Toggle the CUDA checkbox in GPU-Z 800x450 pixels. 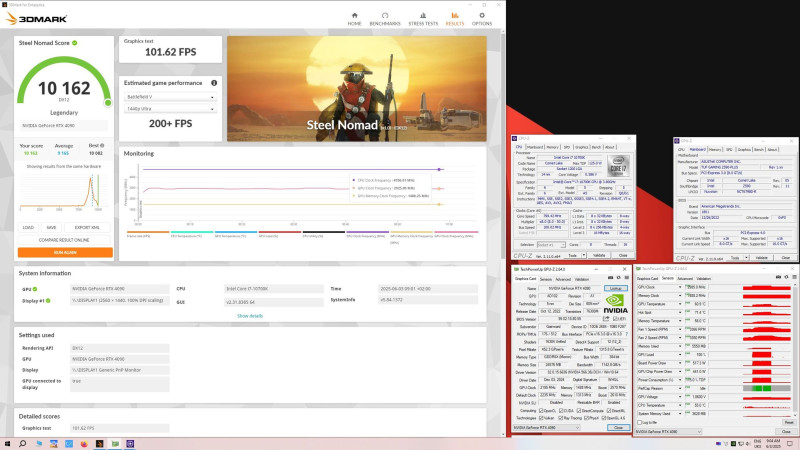561,410
